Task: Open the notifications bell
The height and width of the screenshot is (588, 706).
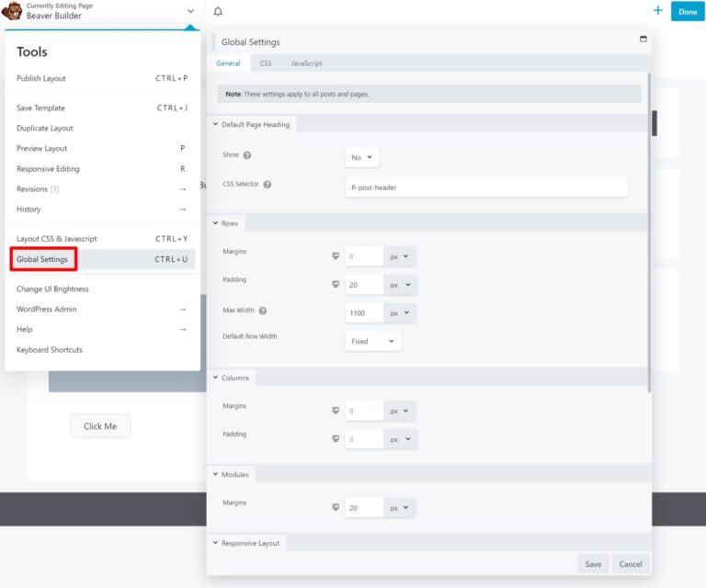Action: point(218,11)
